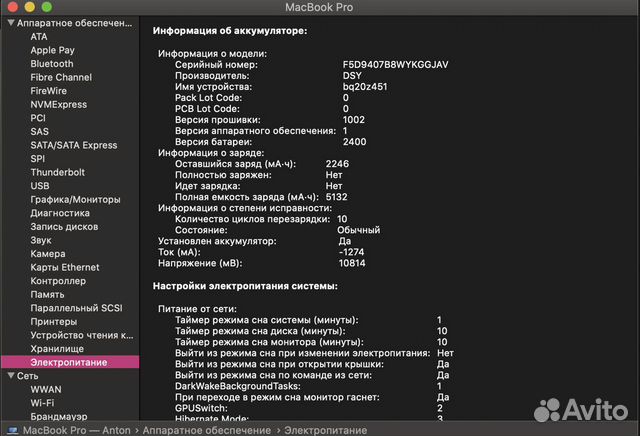Click the Питание от сети label
The height and width of the screenshot is (436, 640).
(198, 309)
